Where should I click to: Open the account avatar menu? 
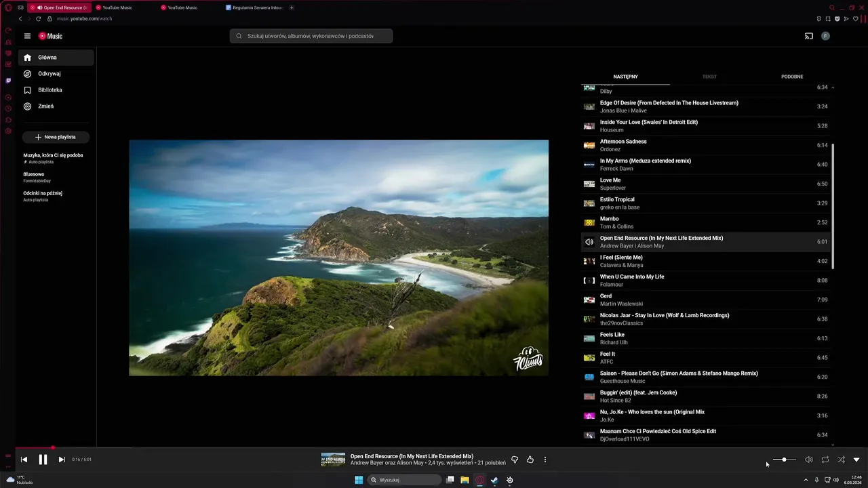click(825, 36)
